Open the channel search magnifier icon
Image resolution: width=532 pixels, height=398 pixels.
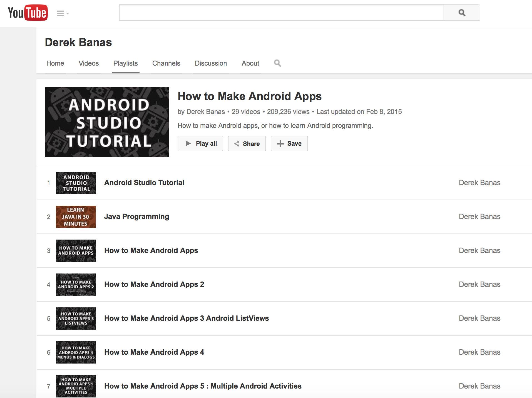coord(277,63)
